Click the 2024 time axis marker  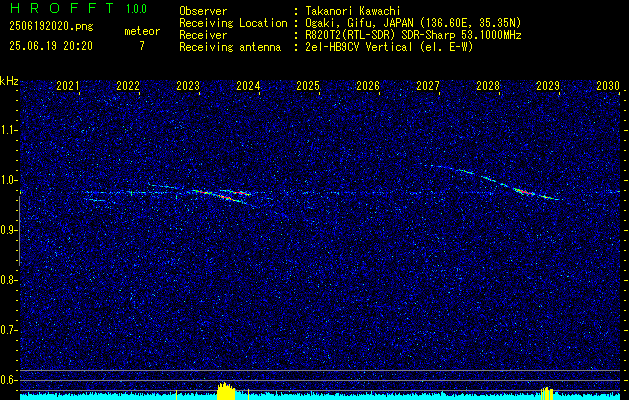pos(248,86)
